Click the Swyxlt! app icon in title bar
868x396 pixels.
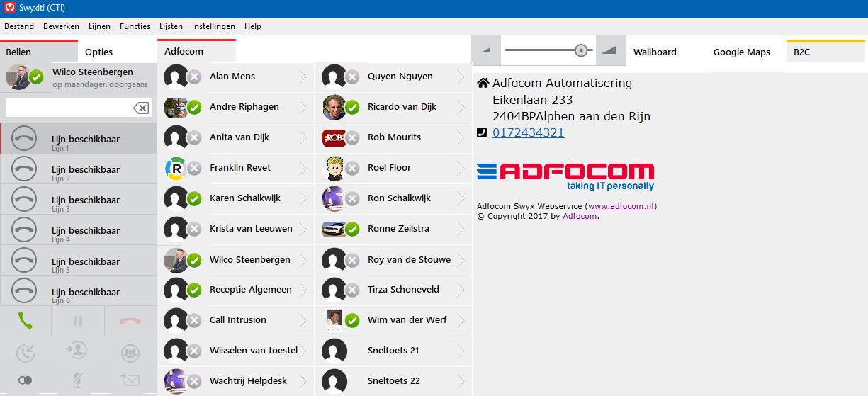[x=10, y=8]
